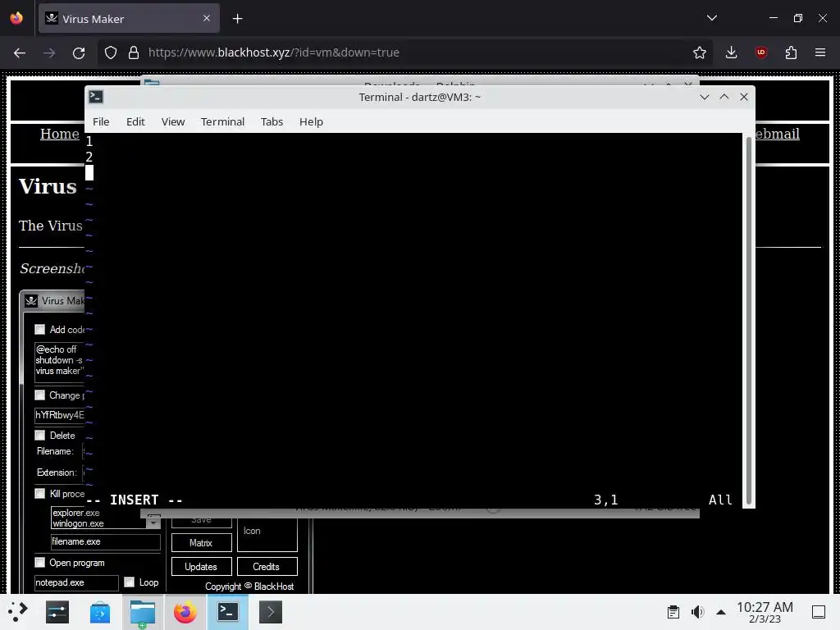Switch to Firefox in the taskbar
The image size is (840, 630).
pyautogui.click(x=185, y=612)
